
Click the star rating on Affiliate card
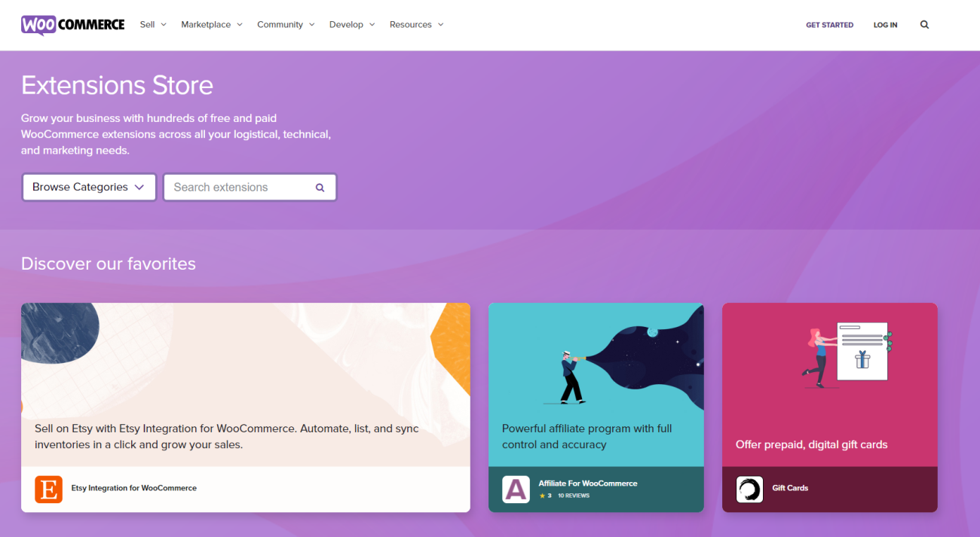point(545,496)
